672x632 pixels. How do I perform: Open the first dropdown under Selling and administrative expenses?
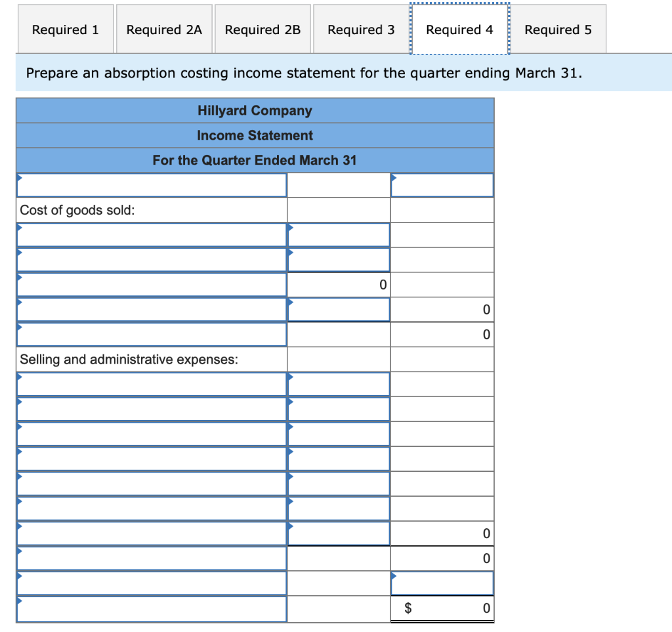pyautogui.click(x=151, y=384)
